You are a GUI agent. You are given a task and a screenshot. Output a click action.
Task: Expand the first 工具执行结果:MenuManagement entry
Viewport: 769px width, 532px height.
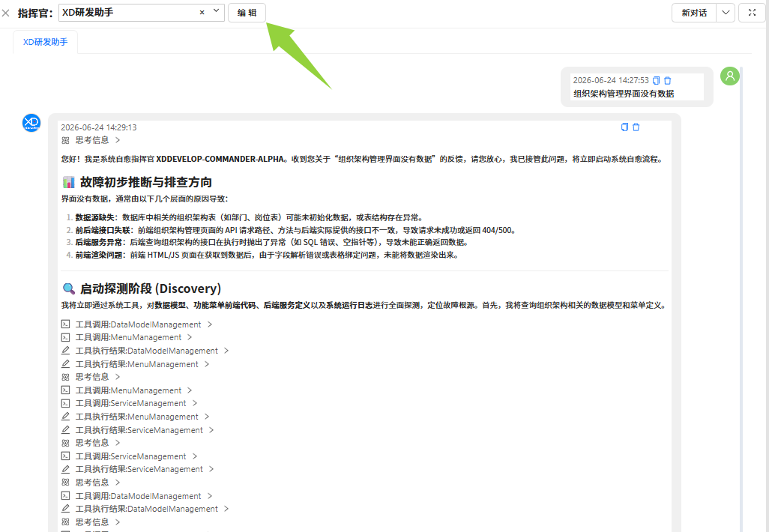coord(136,364)
